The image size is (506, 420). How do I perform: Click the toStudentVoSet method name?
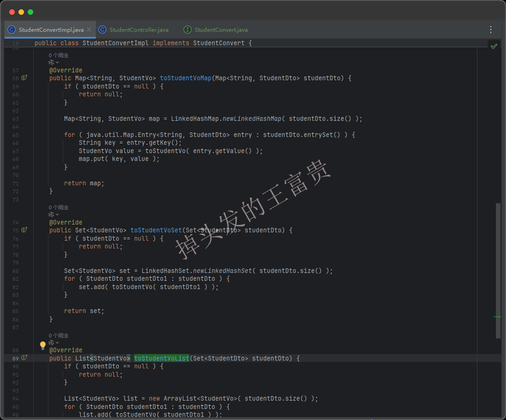(x=156, y=230)
